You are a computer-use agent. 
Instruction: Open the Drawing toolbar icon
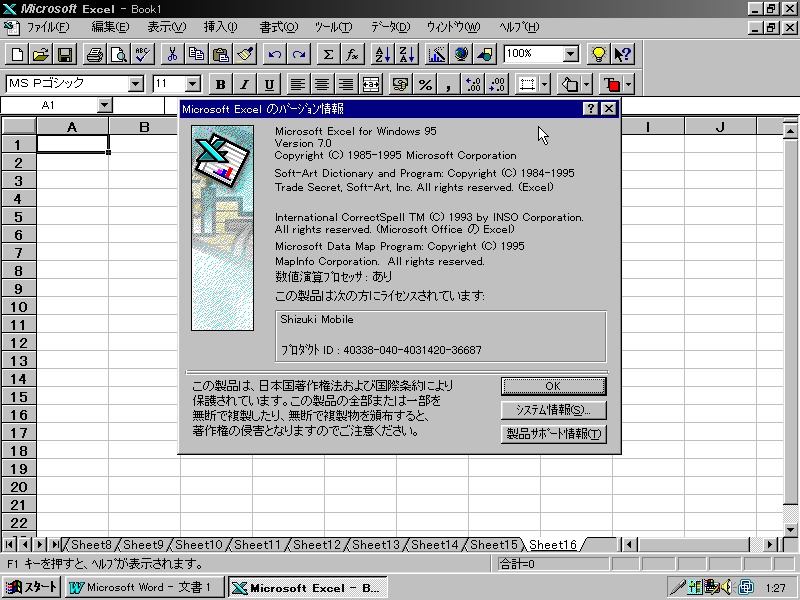coord(485,54)
